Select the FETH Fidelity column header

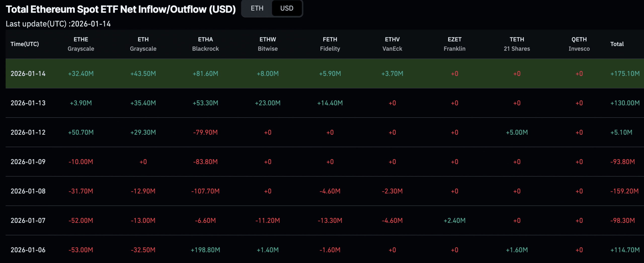point(330,44)
